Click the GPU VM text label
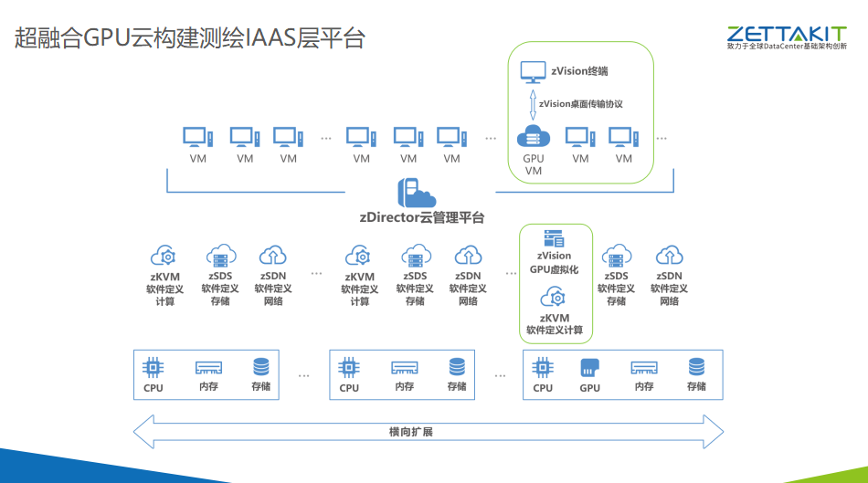 coord(533,164)
